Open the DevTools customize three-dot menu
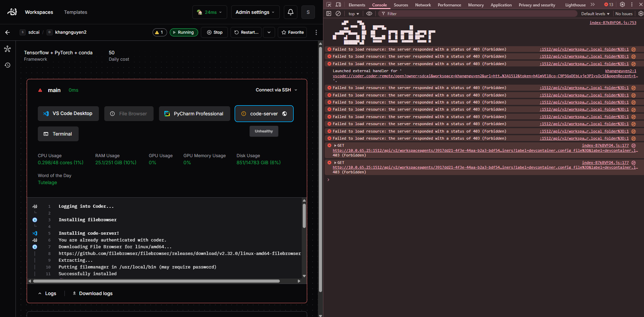Image resolution: width=644 pixels, height=317 pixels. point(632,5)
